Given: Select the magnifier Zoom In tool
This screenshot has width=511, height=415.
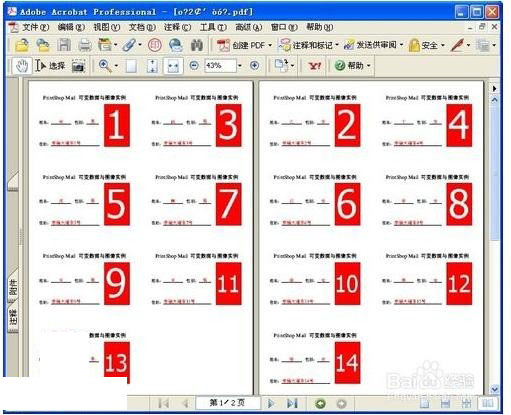Looking at the screenshot, I should pyautogui.click(x=105, y=66).
